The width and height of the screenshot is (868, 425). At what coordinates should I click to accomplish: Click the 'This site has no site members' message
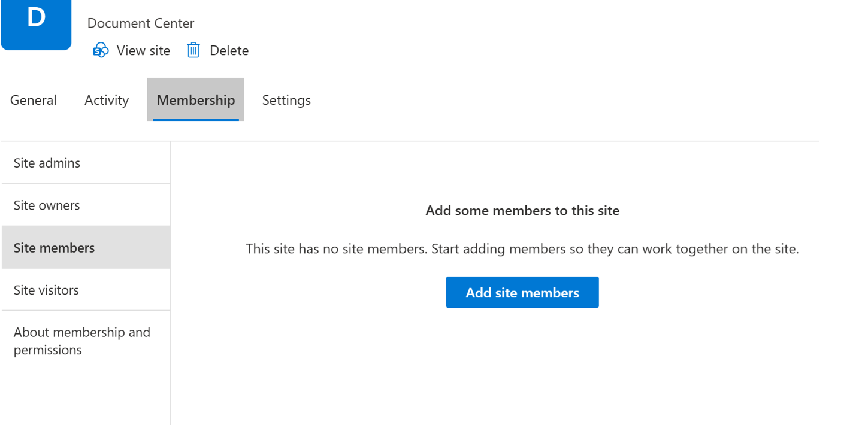[x=522, y=249]
